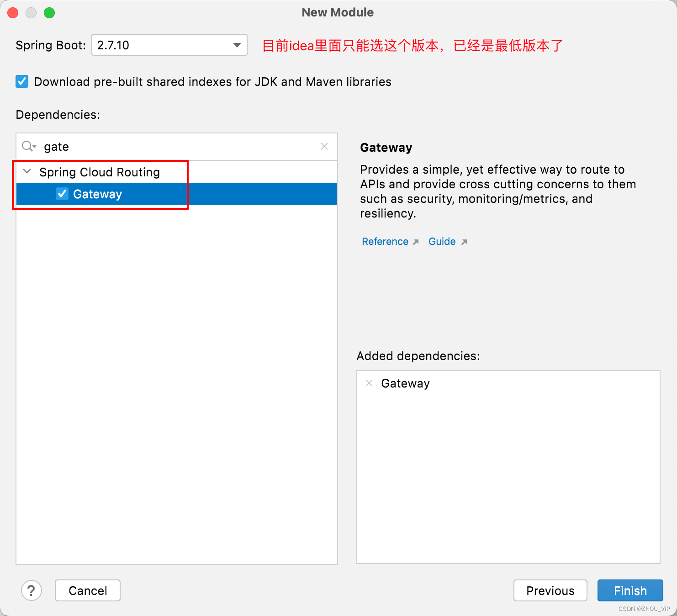
Task: Go back with the Previous button
Action: click(x=550, y=590)
